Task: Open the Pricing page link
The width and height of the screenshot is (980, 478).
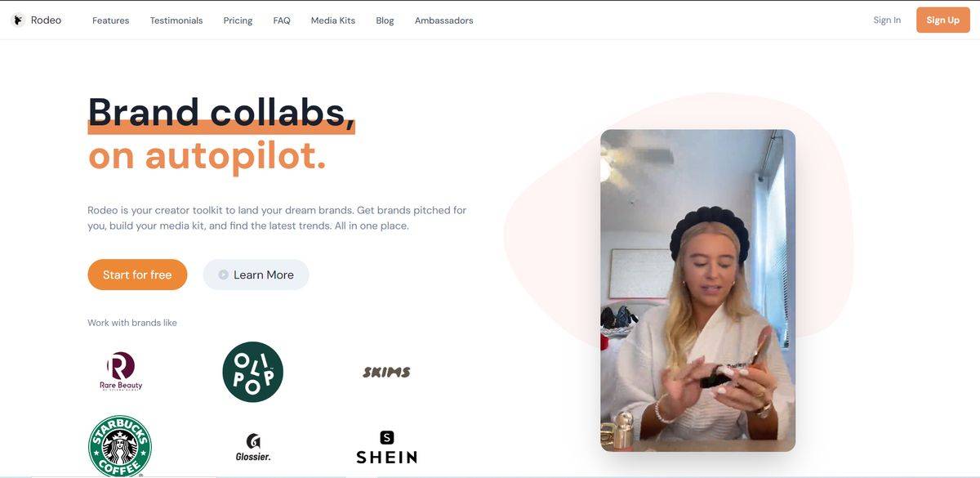Action: click(x=238, y=20)
